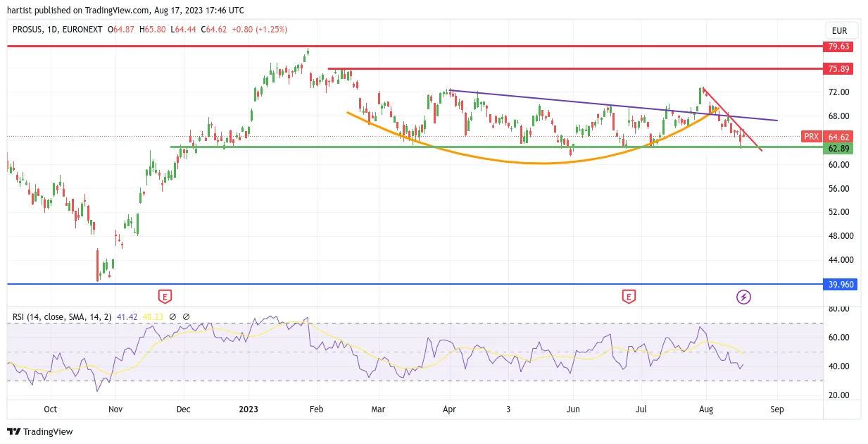Viewport: 868px width, 444px height.
Task: Click the red 75.89 resistance label
Action: point(839,69)
